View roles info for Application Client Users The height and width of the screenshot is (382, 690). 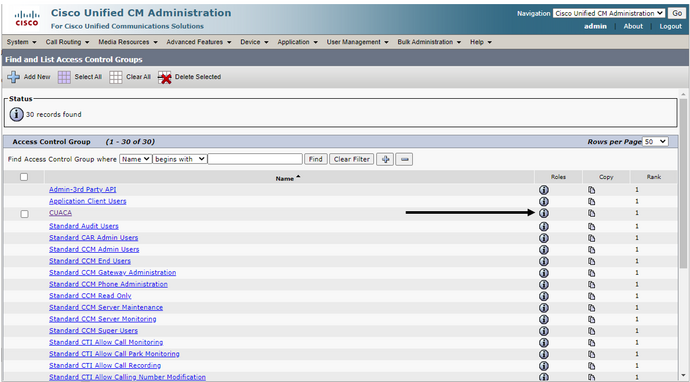click(544, 202)
